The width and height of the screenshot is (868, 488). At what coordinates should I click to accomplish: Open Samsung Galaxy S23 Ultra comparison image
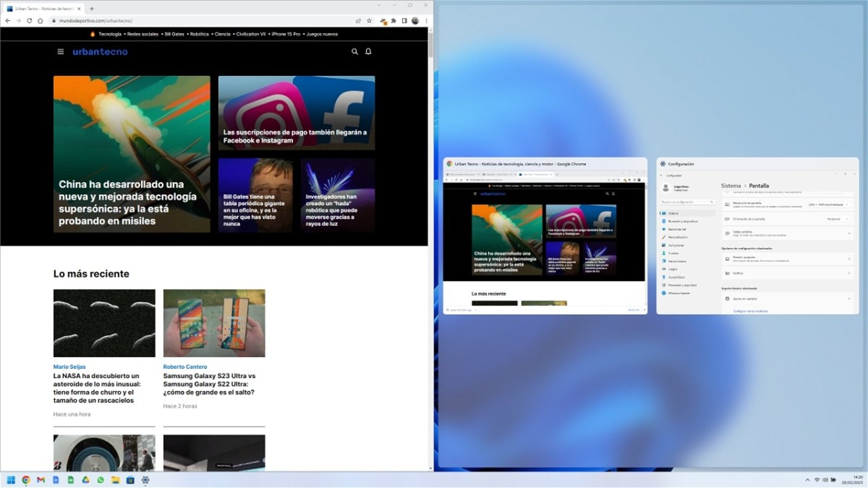coord(214,323)
